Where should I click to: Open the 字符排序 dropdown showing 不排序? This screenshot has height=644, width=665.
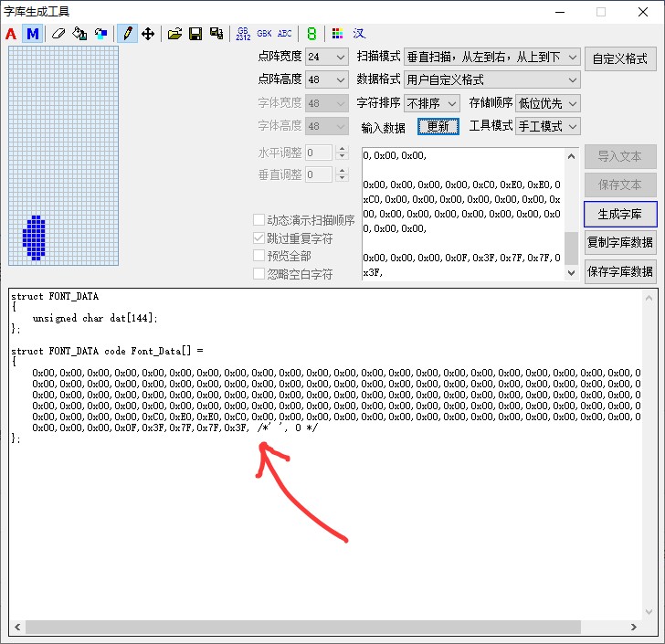[431, 103]
